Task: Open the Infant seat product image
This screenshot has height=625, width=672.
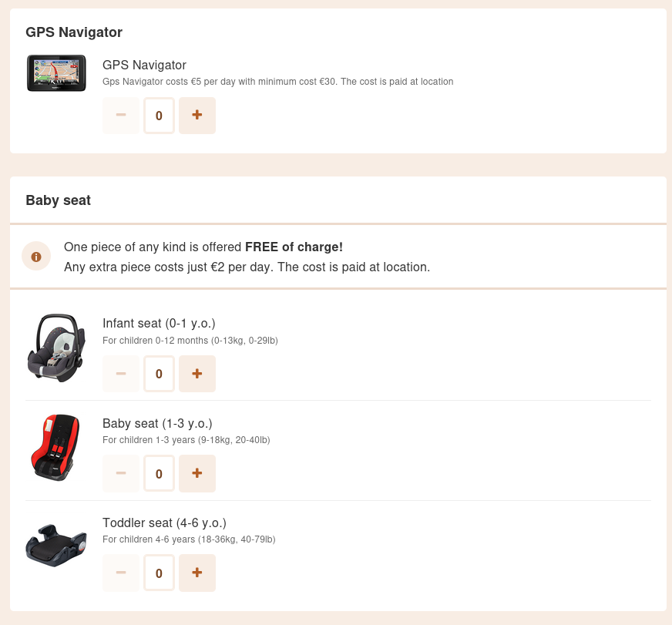Action: click(56, 348)
